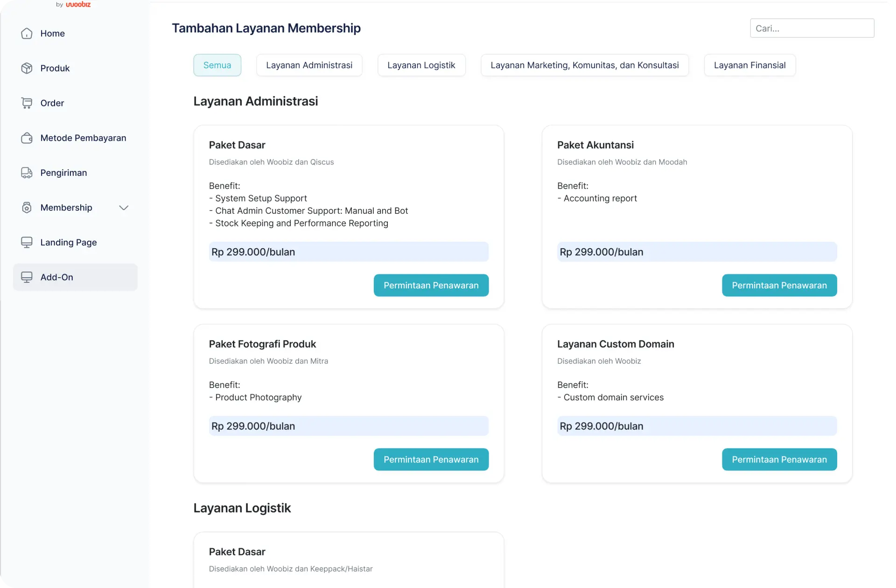Image resolution: width=896 pixels, height=588 pixels.
Task: Select the Semua category filter
Action: [x=217, y=65]
